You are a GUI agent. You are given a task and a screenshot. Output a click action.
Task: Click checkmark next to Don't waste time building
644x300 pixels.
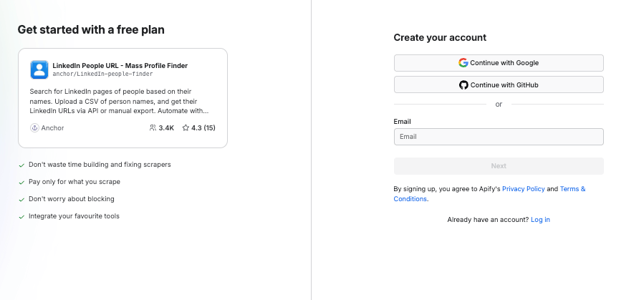point(21,165)
